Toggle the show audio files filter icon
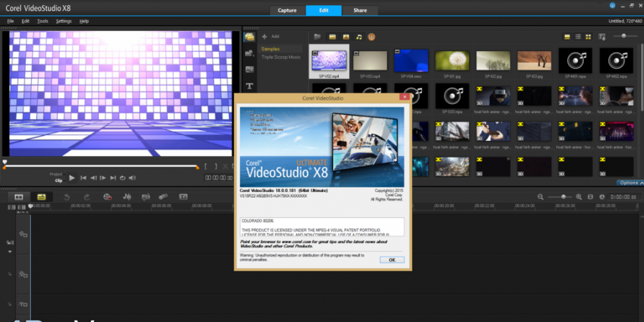This screenshot has width=644, height=322. [359, 37]
